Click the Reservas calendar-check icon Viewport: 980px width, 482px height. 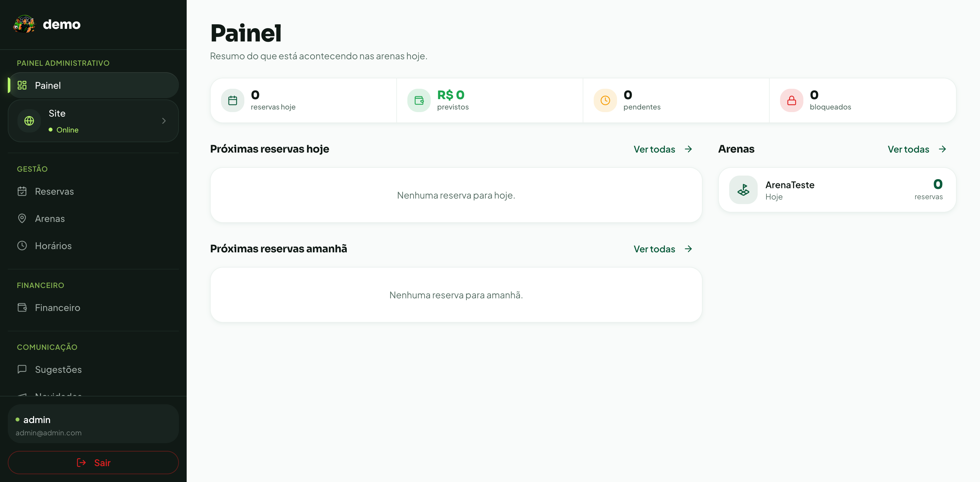tap(22, 191)
